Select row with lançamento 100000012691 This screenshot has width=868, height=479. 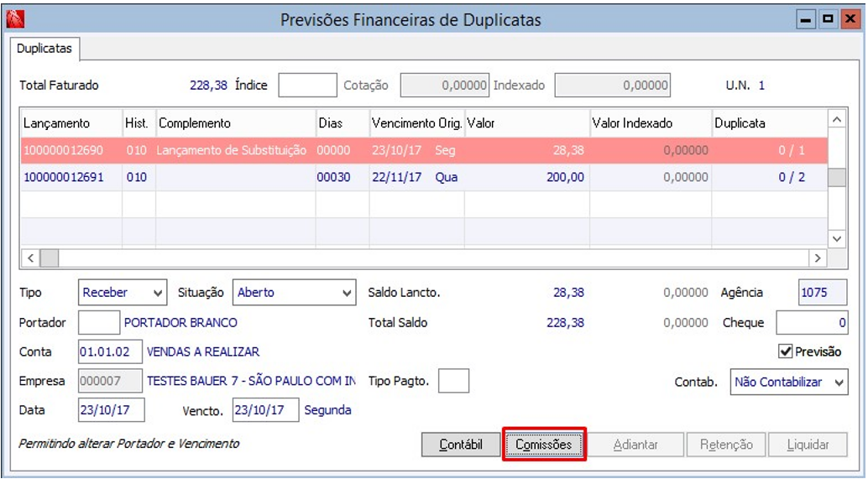(x=424, y=177)
